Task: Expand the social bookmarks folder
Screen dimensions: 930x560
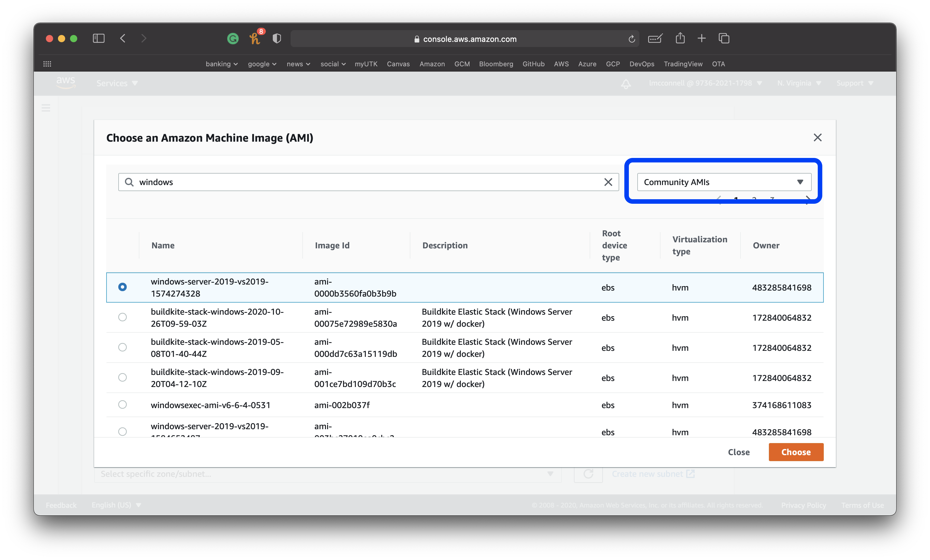Action: [333, 64]
